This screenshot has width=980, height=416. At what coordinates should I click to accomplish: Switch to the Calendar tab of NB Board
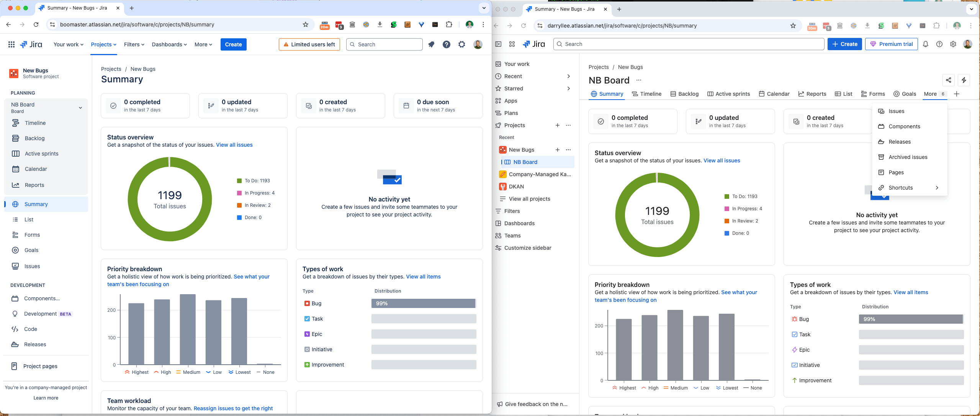(774, 94)
